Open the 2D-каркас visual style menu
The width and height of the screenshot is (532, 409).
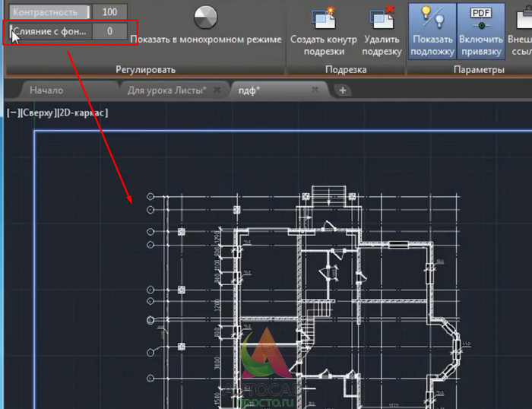82,113
